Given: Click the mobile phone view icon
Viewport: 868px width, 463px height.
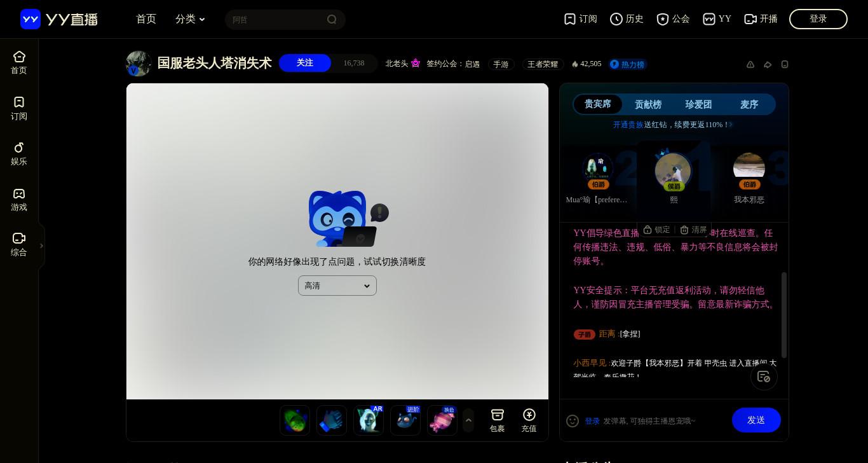Looking at the screenshot, I should point(785,64).
